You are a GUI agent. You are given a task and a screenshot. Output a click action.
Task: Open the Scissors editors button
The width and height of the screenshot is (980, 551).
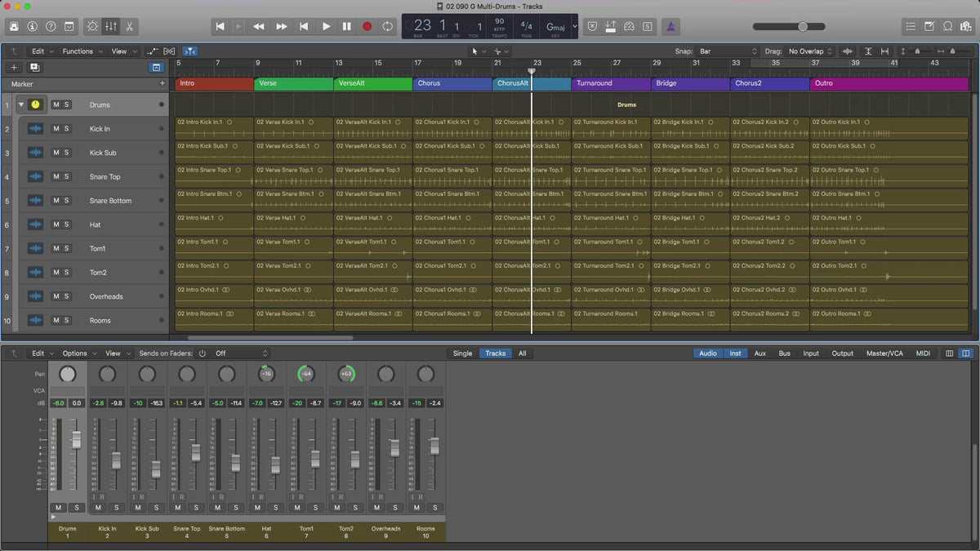point(130,26)
